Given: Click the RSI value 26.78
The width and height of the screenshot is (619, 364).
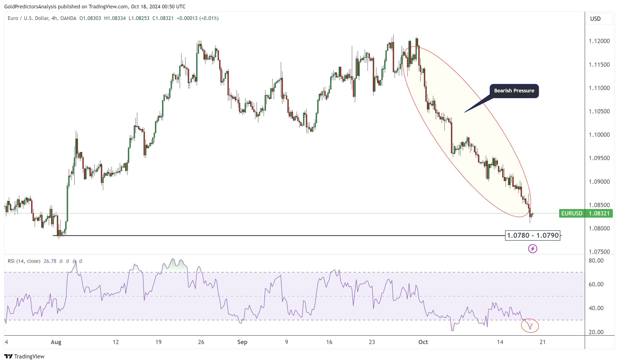Looking at the screenshot, I should 50,261.
